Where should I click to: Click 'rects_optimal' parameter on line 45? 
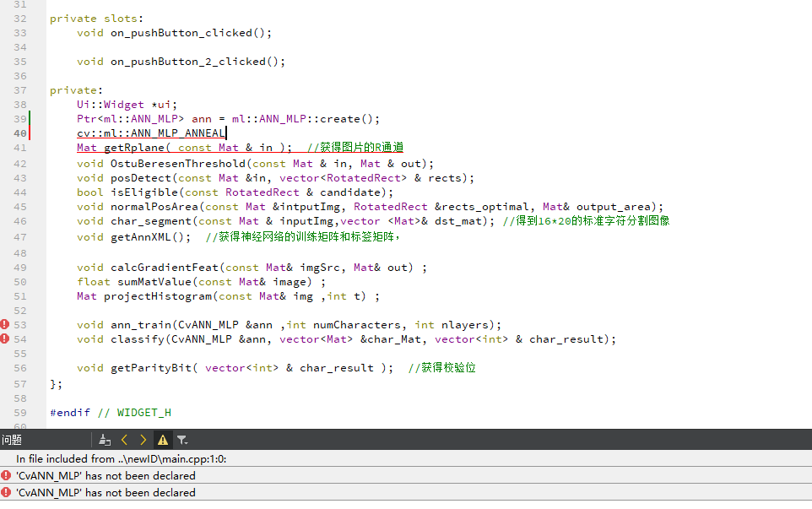(484, 207)
